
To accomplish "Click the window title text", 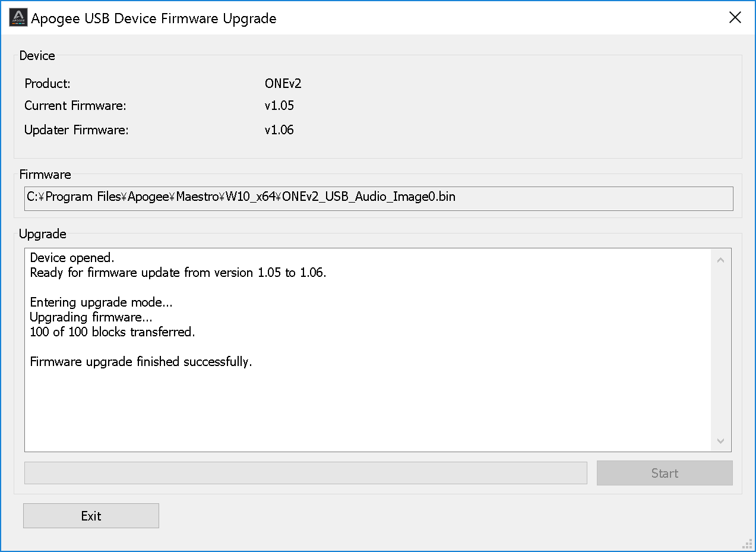I will (x=154, y=18).
